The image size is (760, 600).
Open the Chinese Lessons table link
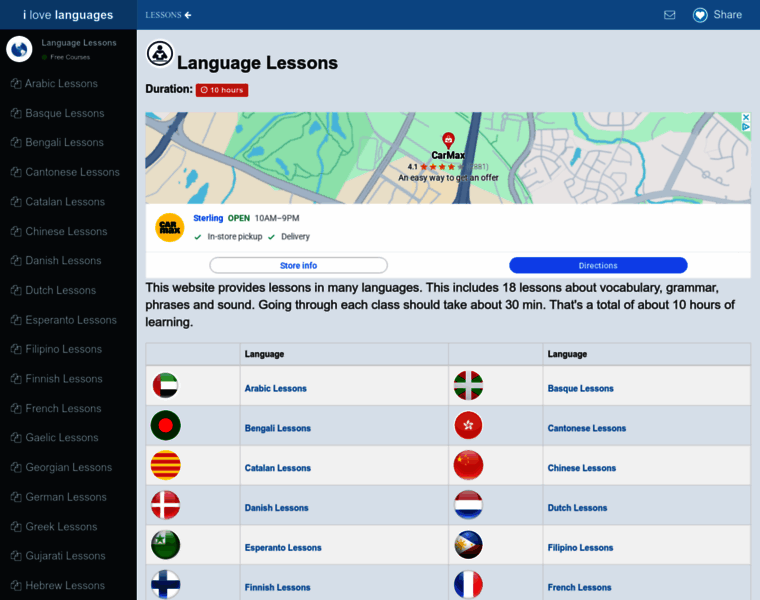pyautogui.click(x=582, y=468)
